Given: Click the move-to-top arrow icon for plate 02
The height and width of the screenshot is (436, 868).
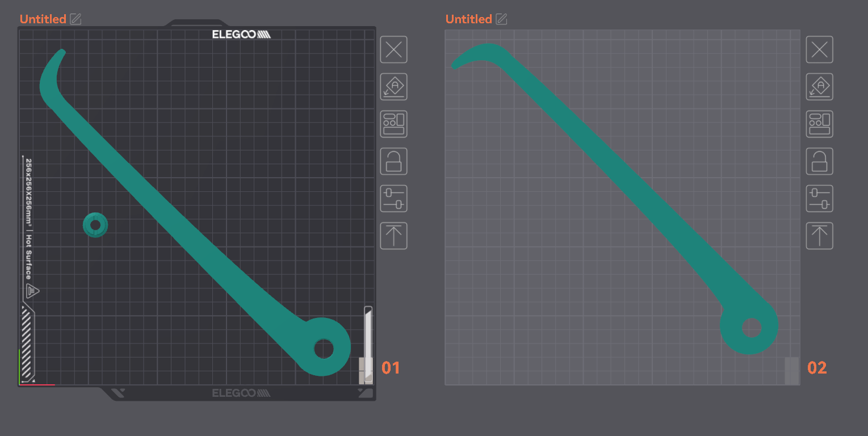Looking at the screenshot, I should coord(820,236).
